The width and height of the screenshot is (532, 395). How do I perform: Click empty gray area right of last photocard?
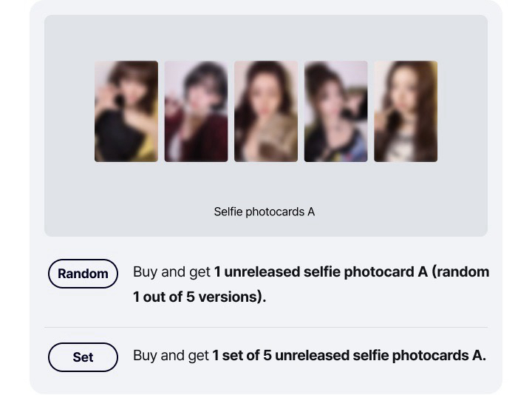tap(463, 112)
